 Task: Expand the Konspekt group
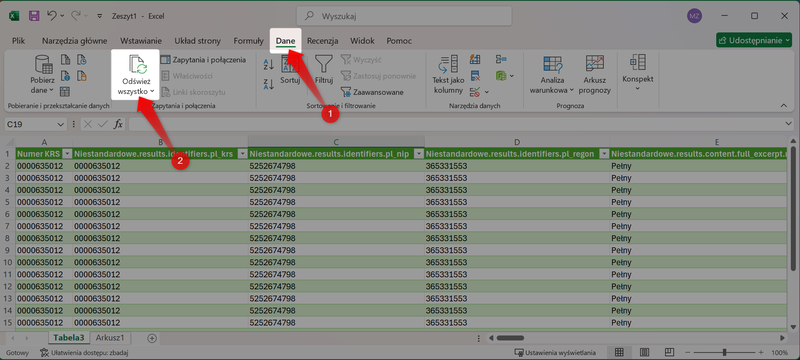pyautogui.click(x=638, y=72)
